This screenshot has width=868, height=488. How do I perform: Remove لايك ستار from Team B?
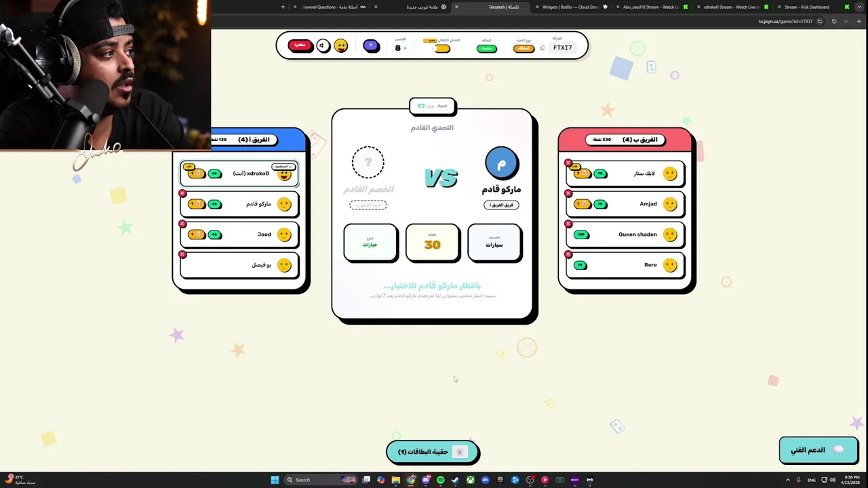[x=568, y=163]
